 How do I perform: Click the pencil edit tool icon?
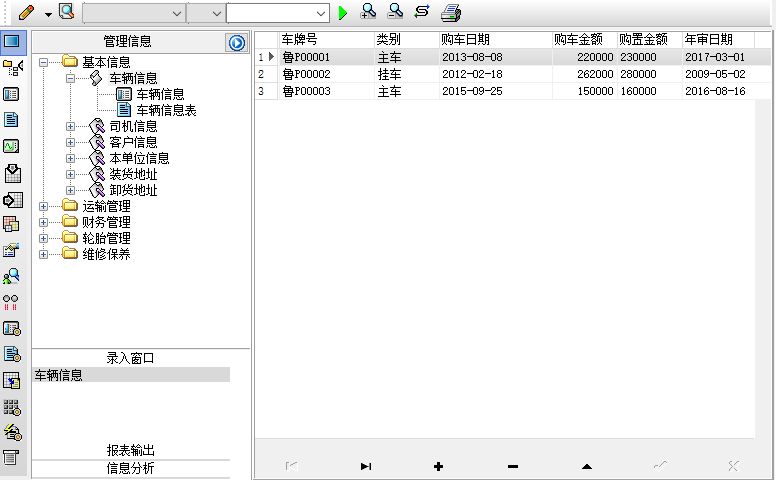[26, 12]
